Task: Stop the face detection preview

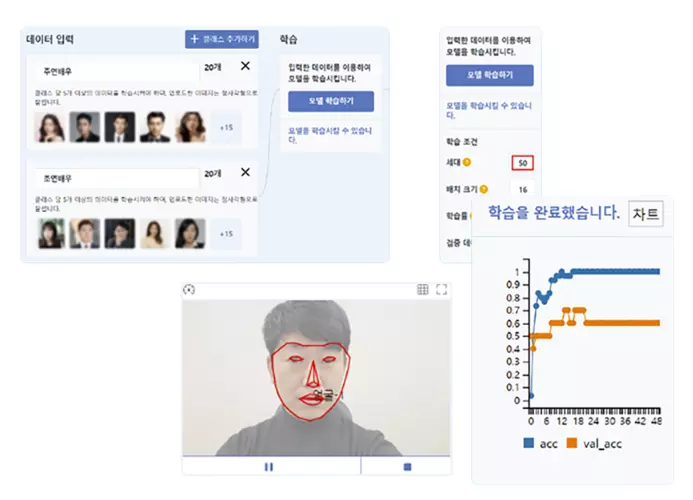Action: [407, 467]
